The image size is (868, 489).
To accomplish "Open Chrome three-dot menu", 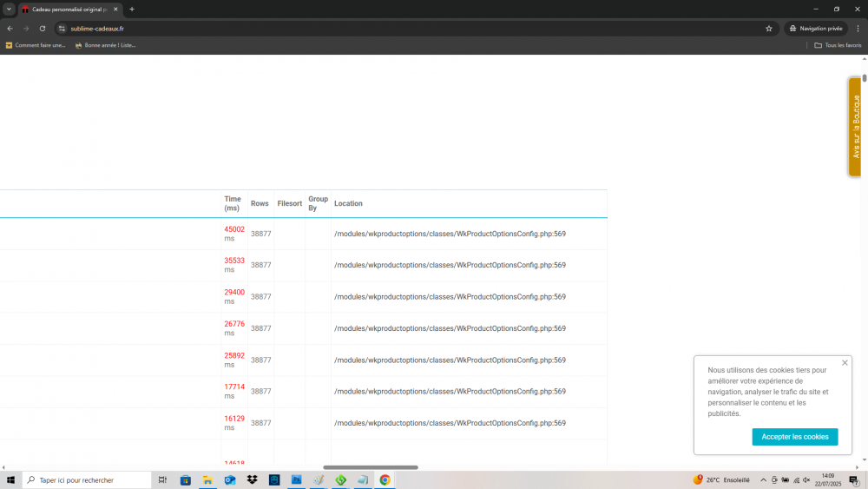I will point(858,29).
